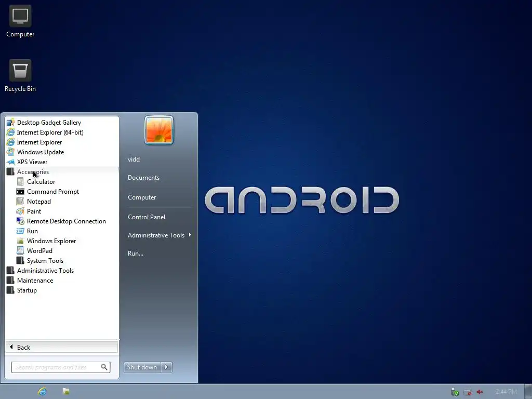Click the WordPad icon

click(x=20, y=251)
